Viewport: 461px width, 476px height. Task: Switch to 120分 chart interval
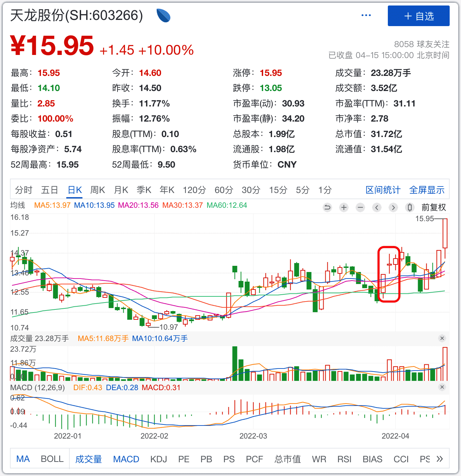tap(194, 190)
